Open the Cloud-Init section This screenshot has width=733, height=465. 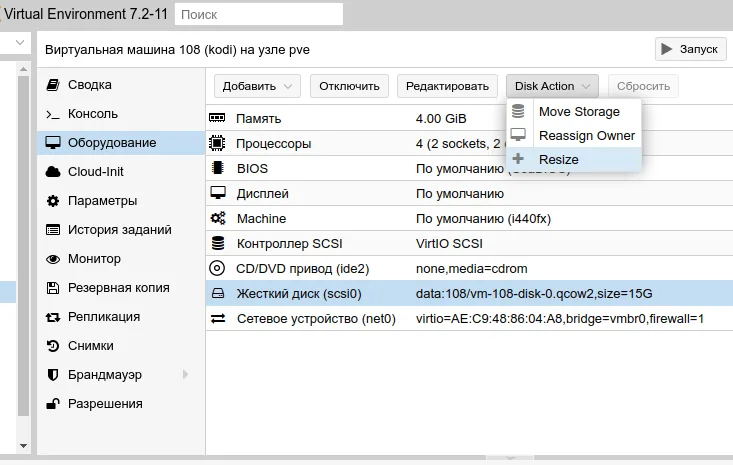click(x=121, y=172)
